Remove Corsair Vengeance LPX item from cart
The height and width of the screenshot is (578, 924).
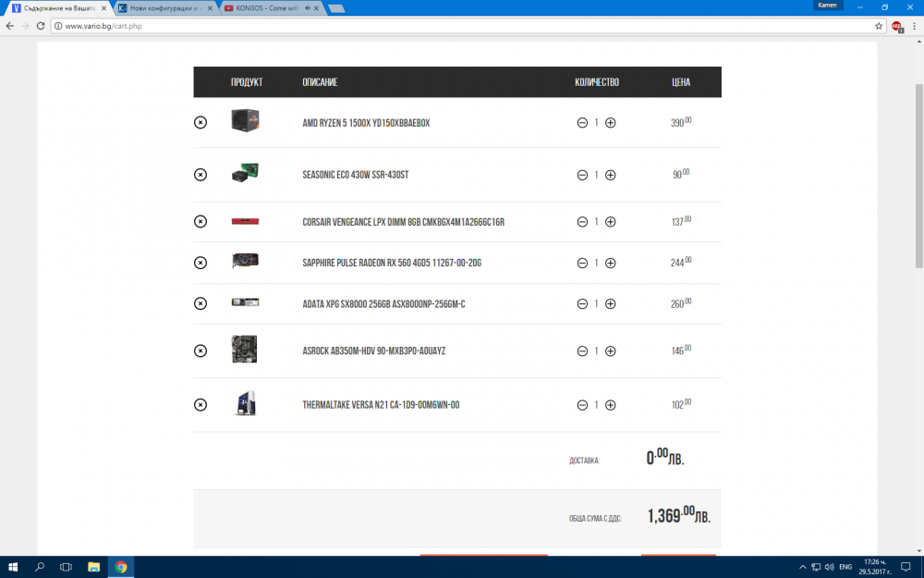(x=201, y=222)
